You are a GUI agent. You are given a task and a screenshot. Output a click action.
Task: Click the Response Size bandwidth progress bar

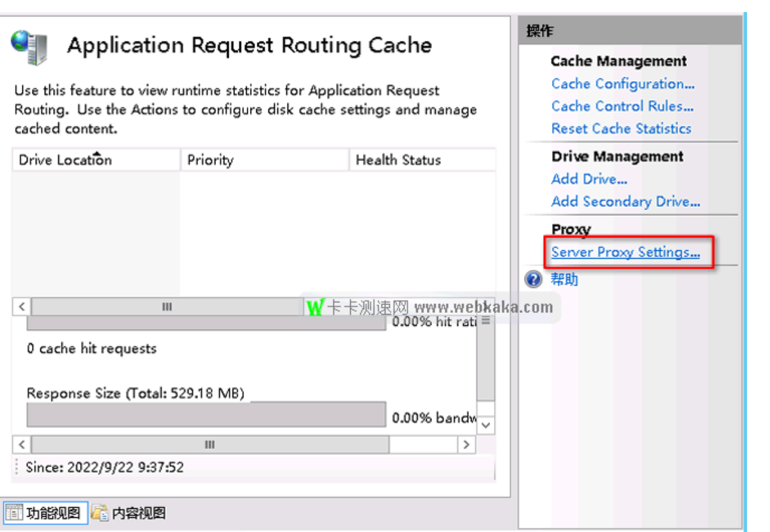click(x=206, y=414)
